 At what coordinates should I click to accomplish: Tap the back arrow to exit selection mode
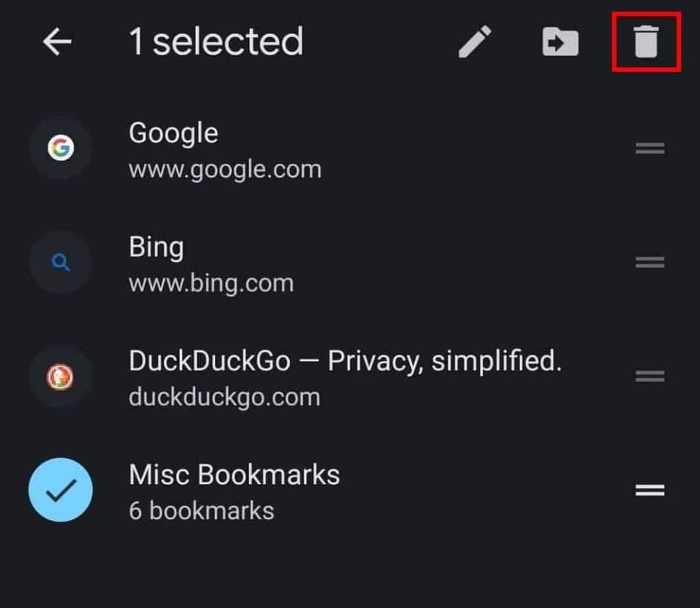pyautogui.click(x=57, y=42)
